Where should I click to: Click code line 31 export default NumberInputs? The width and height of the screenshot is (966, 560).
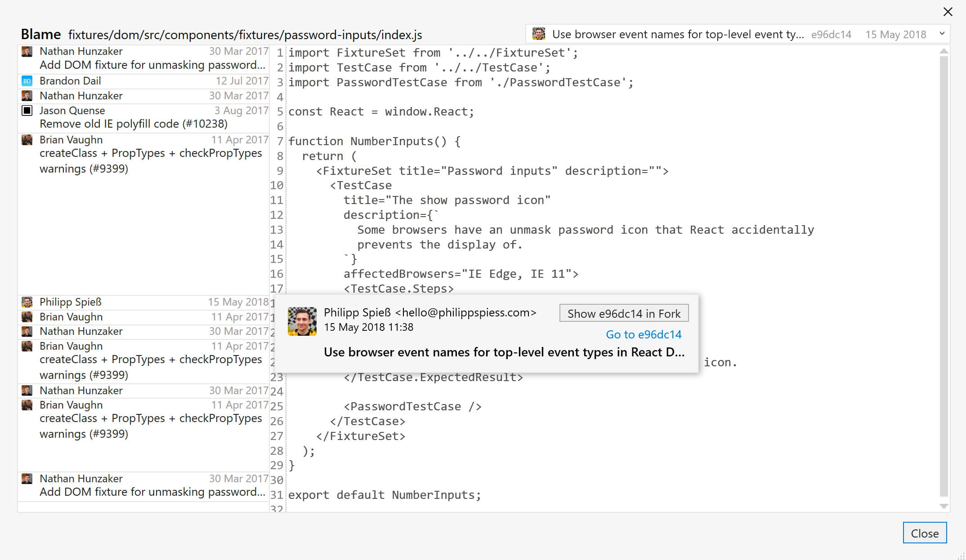click(385, 495)
